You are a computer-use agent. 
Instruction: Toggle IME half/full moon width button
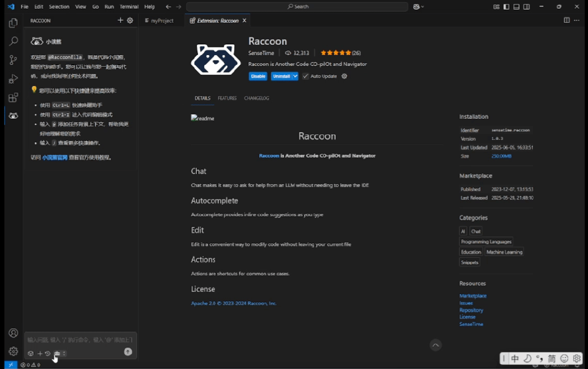click(x=528, y=359)
